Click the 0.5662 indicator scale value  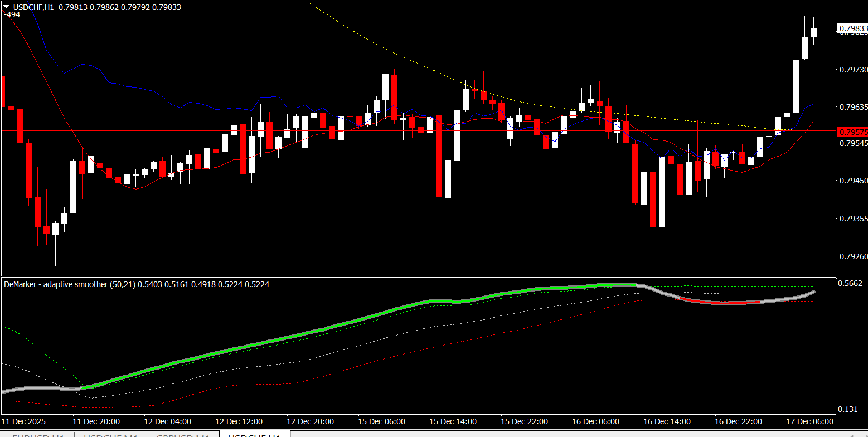[851, 284]
